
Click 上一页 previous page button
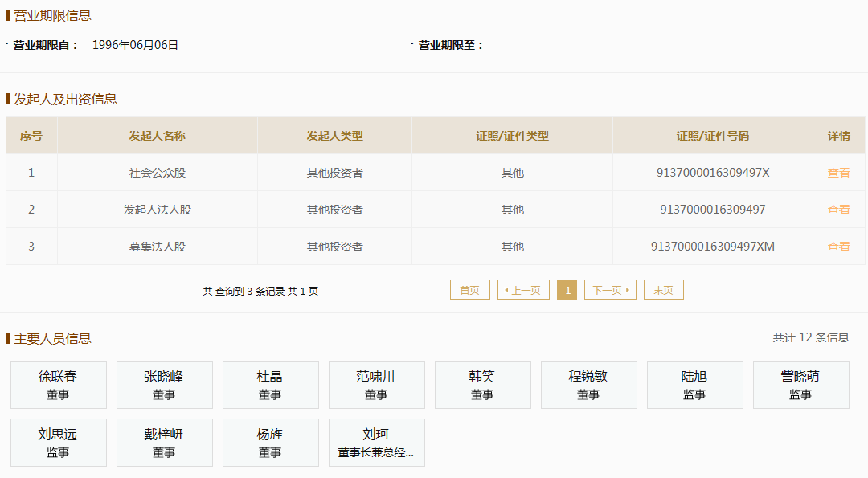[x=523, y=290]
